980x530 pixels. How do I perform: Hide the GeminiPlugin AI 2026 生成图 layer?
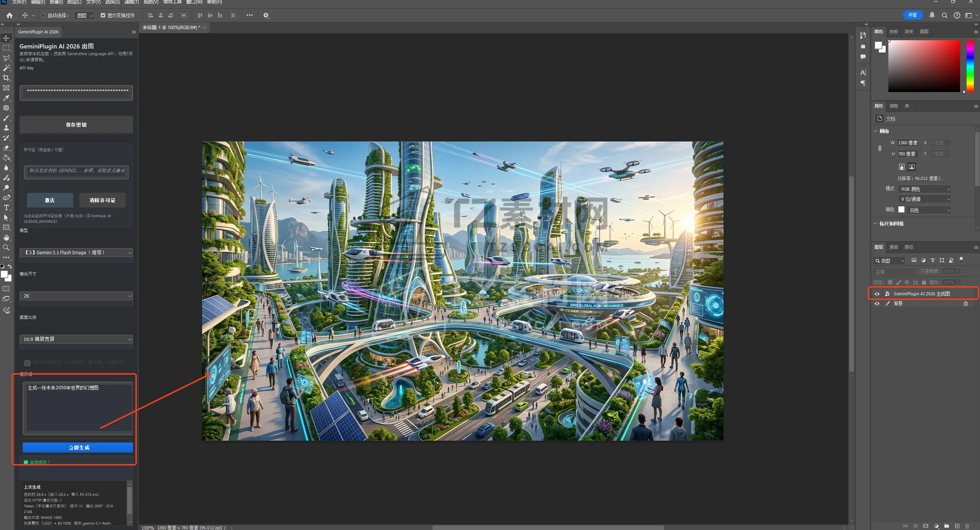click(x=877, y=294)
